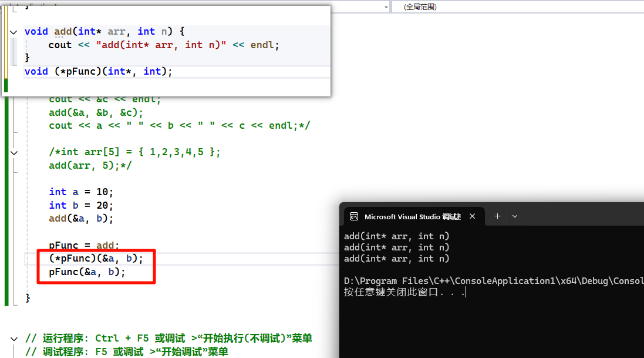Click the int b = 20 declaration
The width and height of the screenshot is (644, 358).
[81, 205]
